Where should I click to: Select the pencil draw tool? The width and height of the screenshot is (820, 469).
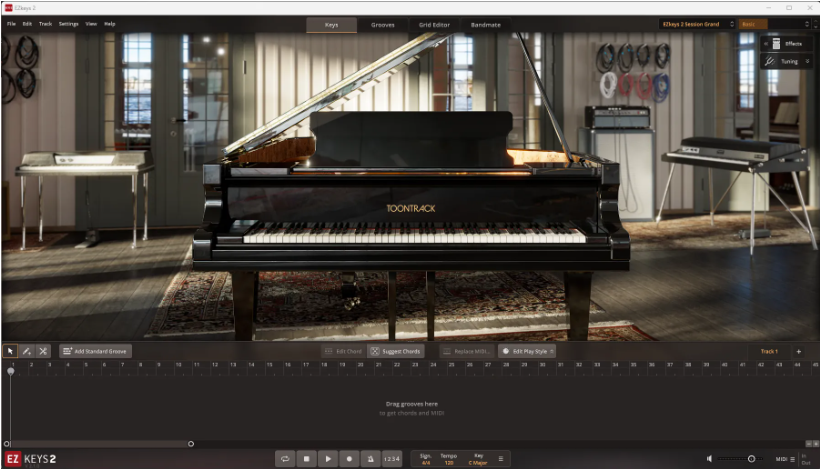coord(27,351)
